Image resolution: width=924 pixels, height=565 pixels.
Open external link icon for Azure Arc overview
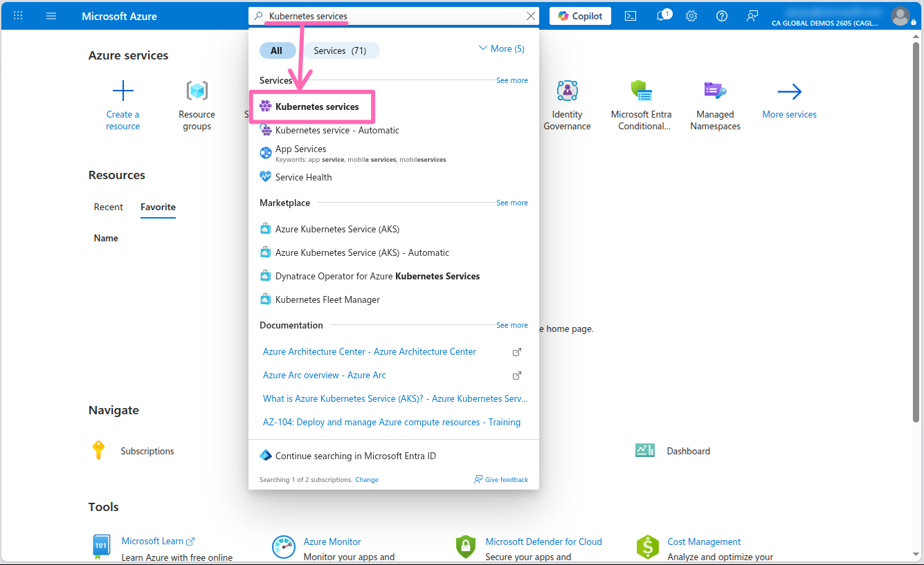coord(516,375)
